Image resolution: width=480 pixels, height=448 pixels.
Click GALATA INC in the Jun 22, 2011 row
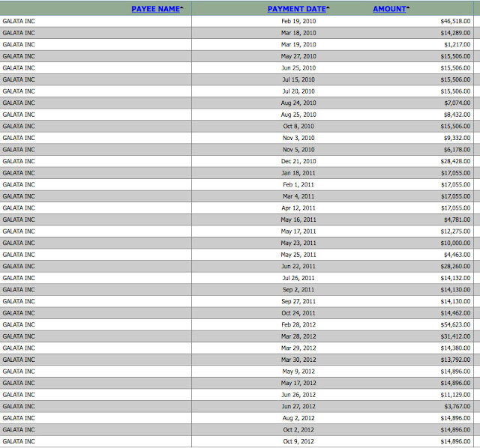tap(19, 267)
